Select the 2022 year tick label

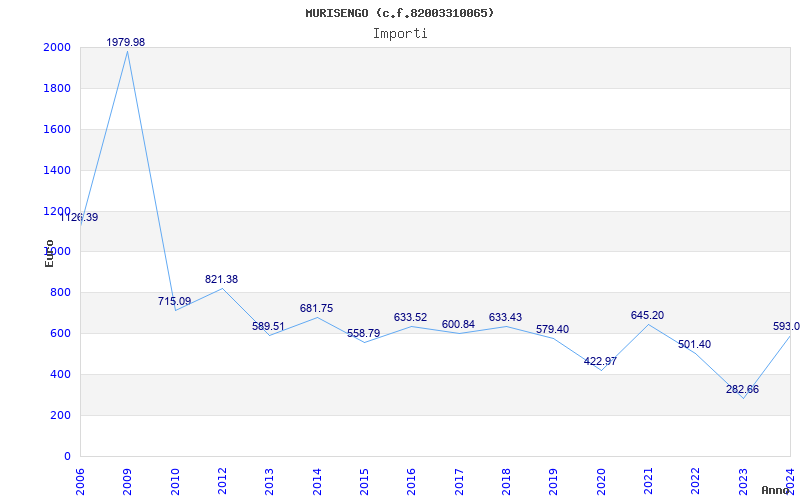695,481
